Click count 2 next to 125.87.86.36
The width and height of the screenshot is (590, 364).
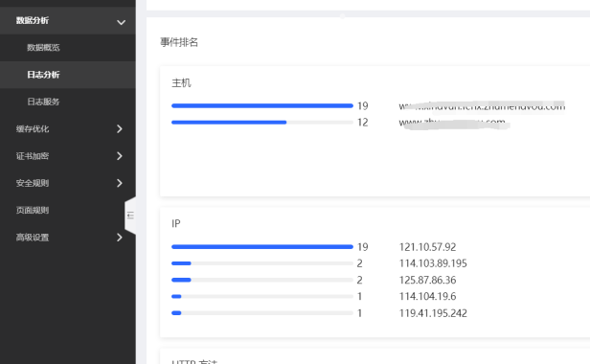(x=360, y=281)
